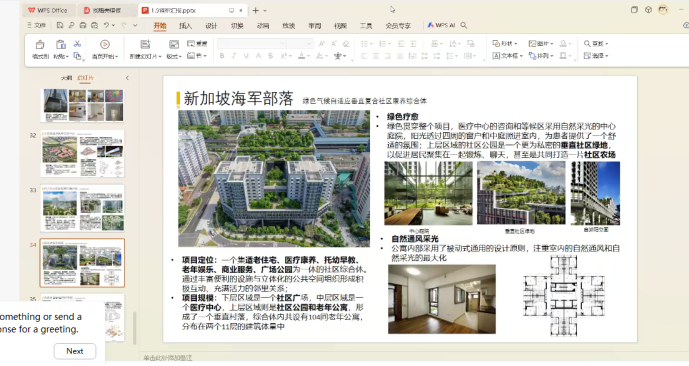Viewport: 689px width, 366px height.
Task: Click the Print icon in quick toolbar
Action: coord(83,25)
